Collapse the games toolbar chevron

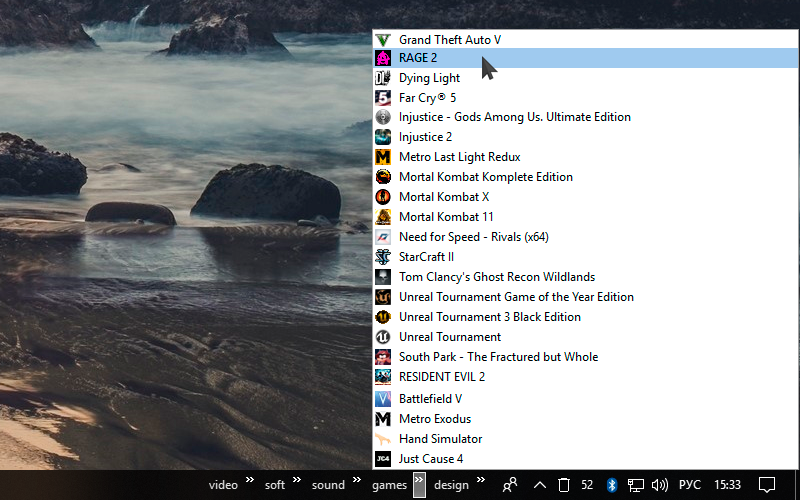coord(419,485)
